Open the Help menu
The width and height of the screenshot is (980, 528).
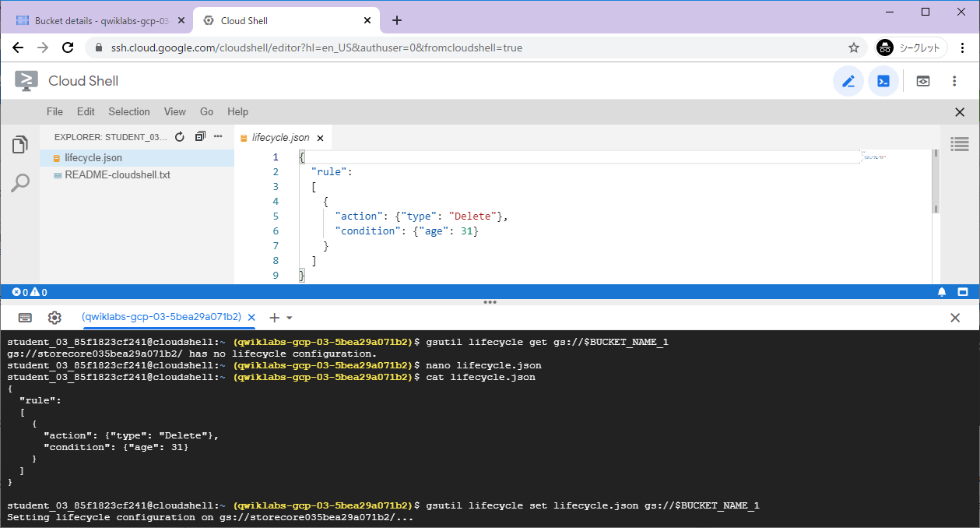click(x=237, y=112)
